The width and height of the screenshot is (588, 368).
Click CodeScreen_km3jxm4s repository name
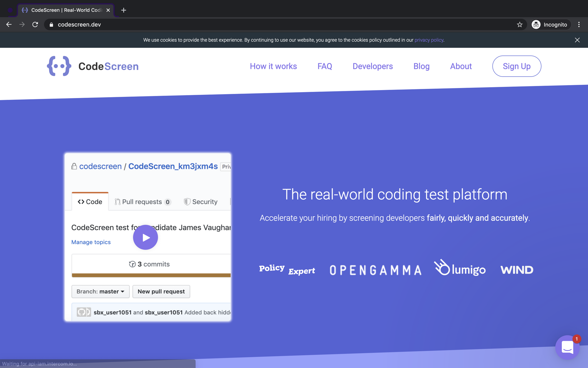point(173,166)
